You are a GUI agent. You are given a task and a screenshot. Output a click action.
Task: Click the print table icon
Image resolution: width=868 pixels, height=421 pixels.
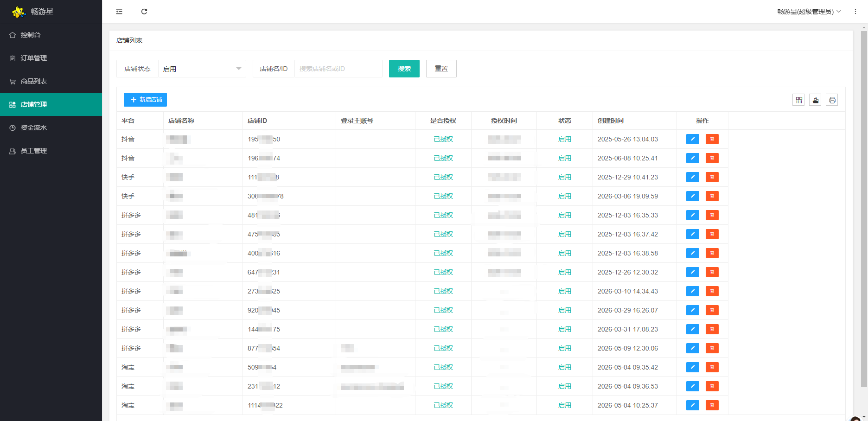pos(832,100)
